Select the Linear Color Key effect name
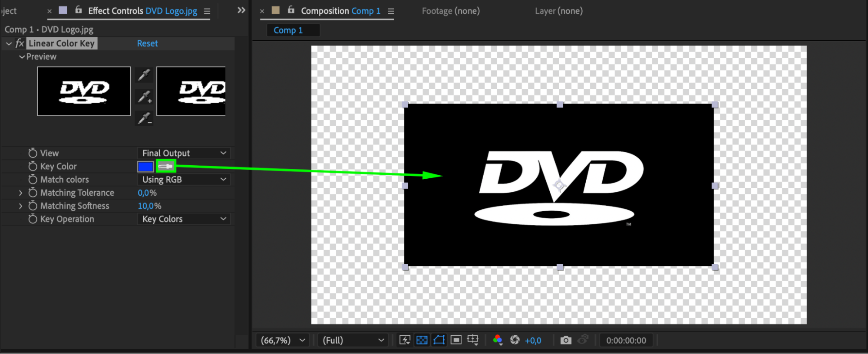This screenshot has width=868, height=354. click(62, 43)
